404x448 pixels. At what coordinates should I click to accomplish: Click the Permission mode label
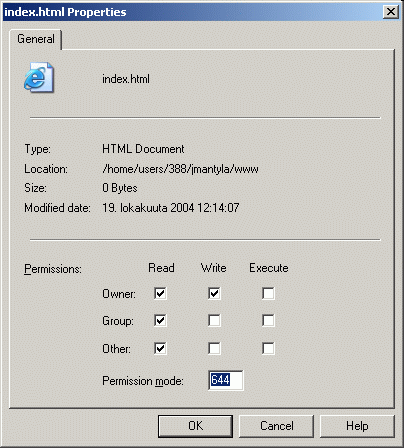[143, 381]
